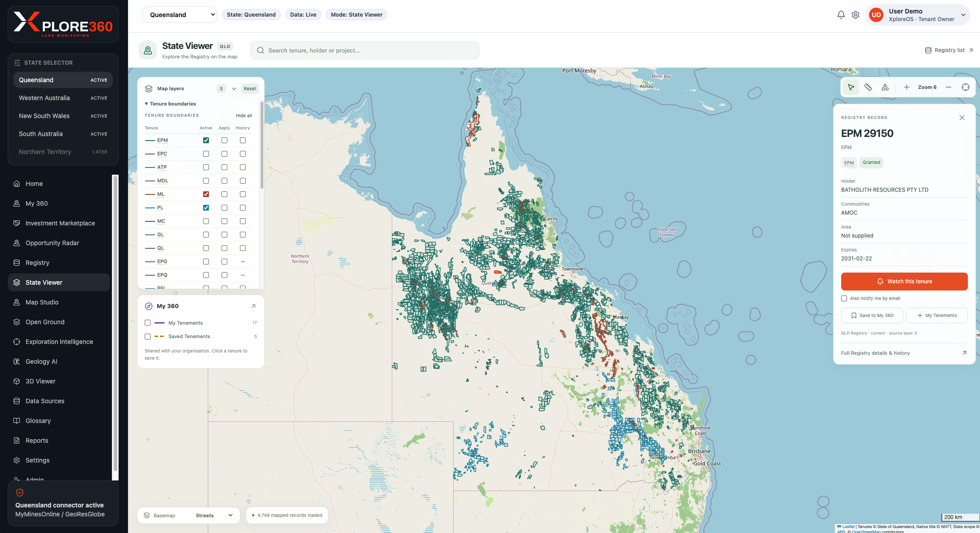
Task: Open the notifications bell
Action: pos(841,15)
